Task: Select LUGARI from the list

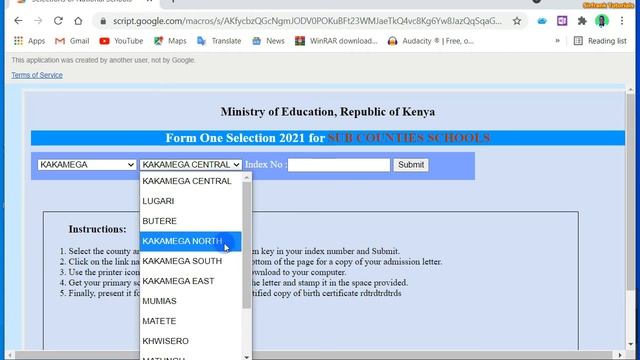Action: pos(191,201)
